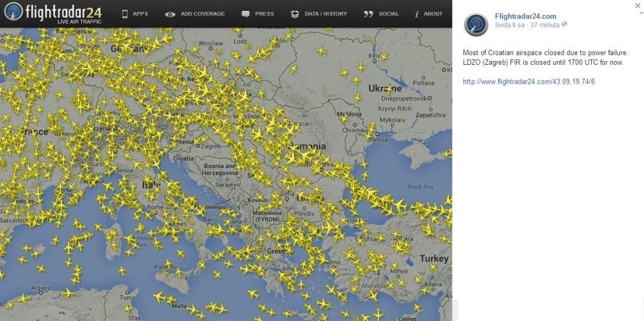Click the Flightradar24 profile avatar in post
The height and width of the screenshot is (321, 644).
[x=476, y=25]
